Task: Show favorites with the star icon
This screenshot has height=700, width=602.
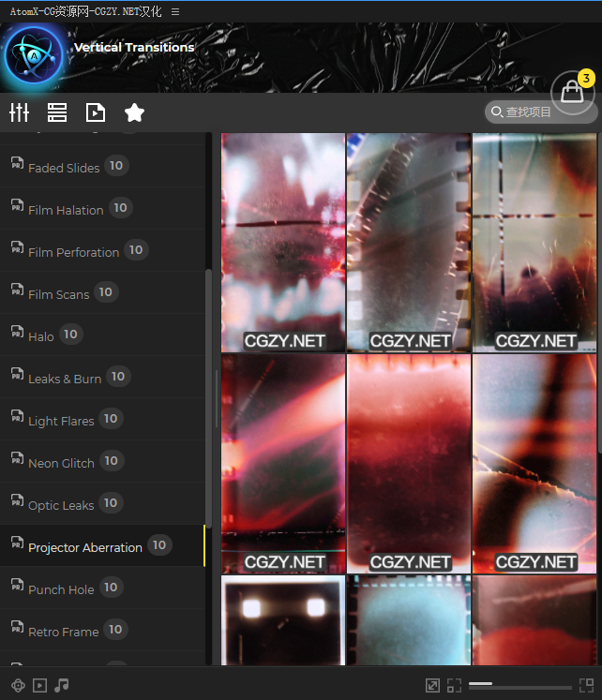Action: [134, 112]
